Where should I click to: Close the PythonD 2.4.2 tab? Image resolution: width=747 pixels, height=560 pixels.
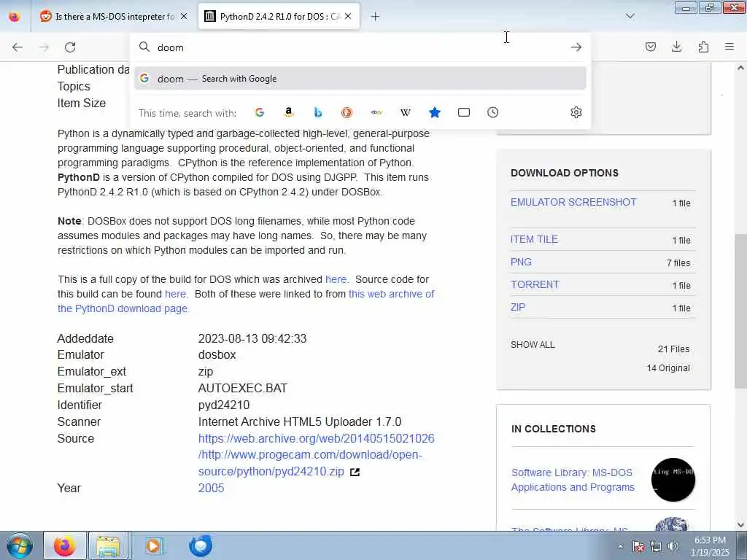click(x=348, y=17)
